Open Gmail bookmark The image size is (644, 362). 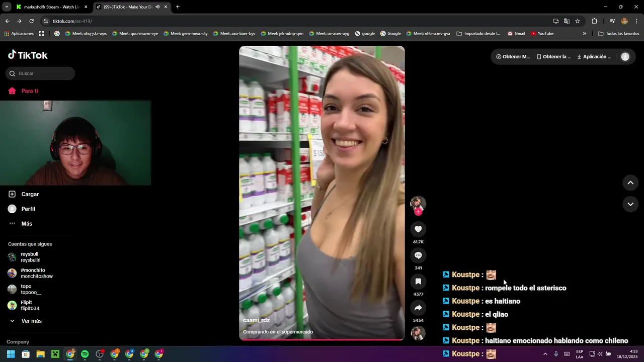[516, 34]
